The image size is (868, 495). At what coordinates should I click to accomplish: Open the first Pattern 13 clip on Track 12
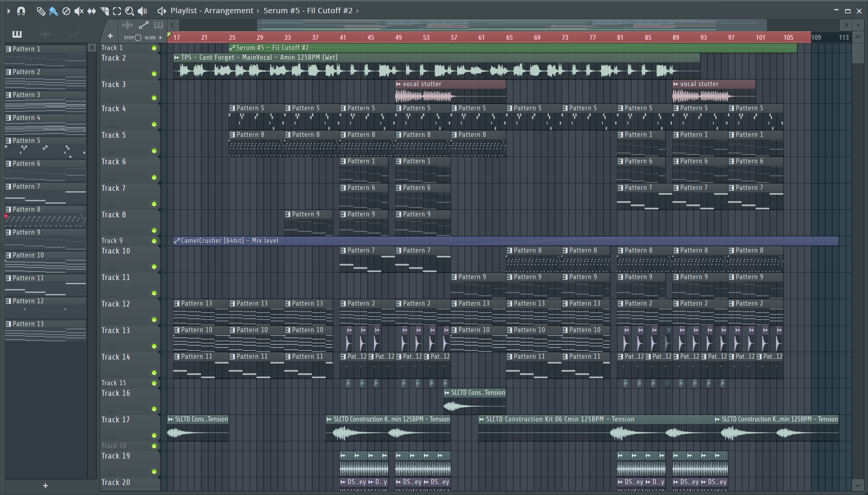coord(201,312)
